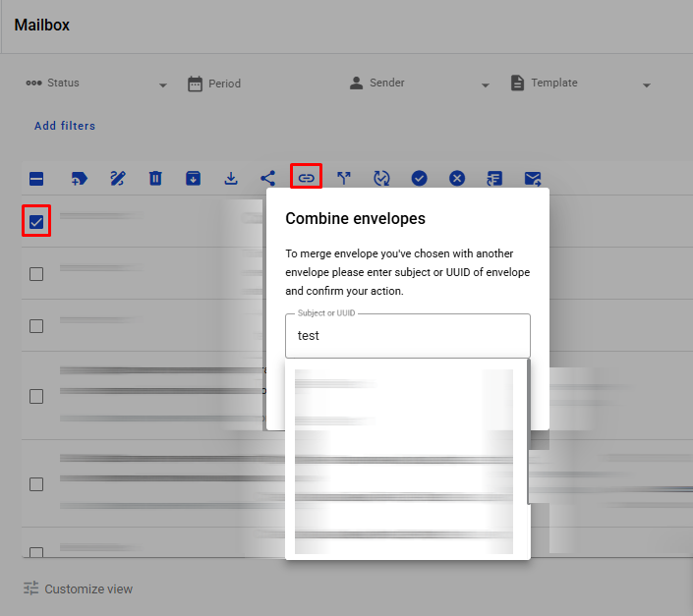Screen dimensions: 693x616
Task: Check the third envelope row checkbox
Action: pos(36,326)
